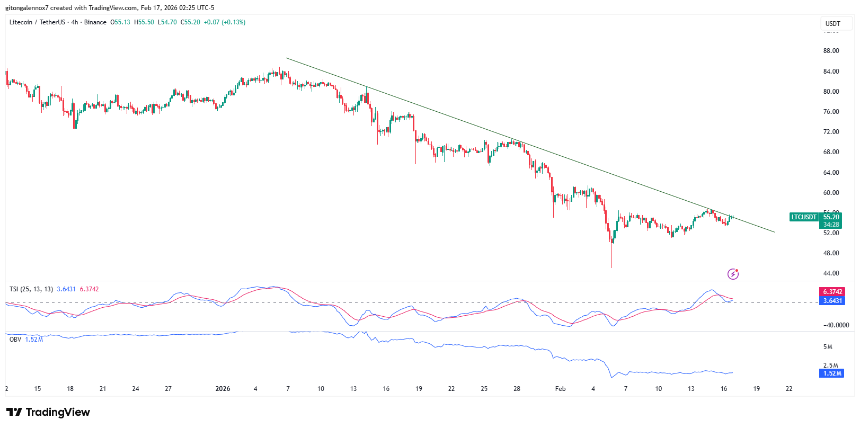The height and width of the screenshot is (428, 860).
Task: Click the Feb label on time axis
Action: pyautogui.click(x=560, y=387)
